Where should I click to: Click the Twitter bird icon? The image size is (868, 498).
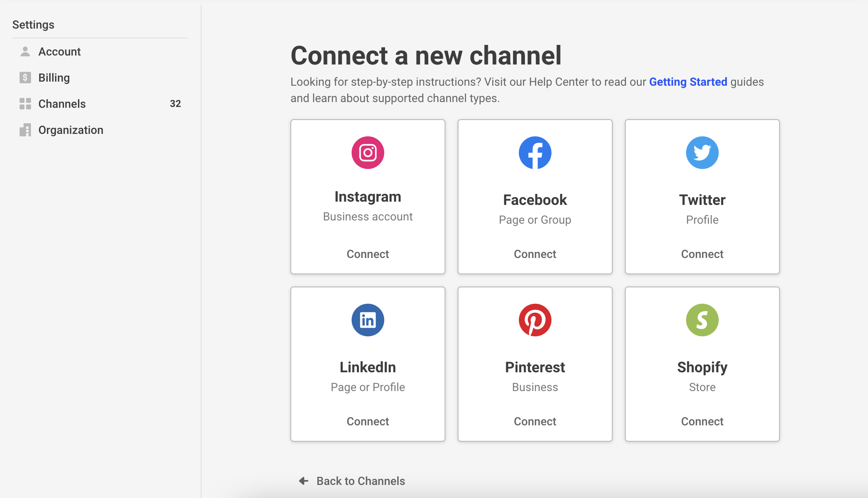[702, 153]
